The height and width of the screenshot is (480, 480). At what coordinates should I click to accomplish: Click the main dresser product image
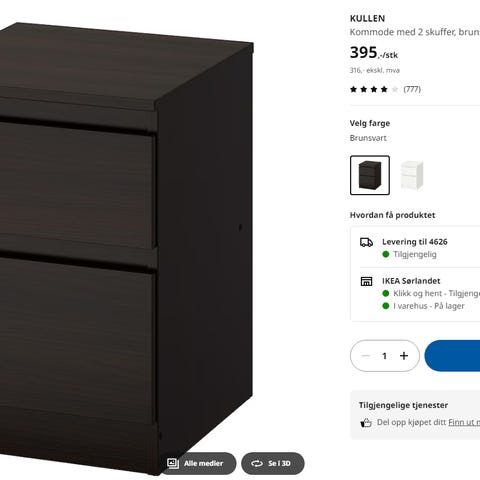(127, 247)
